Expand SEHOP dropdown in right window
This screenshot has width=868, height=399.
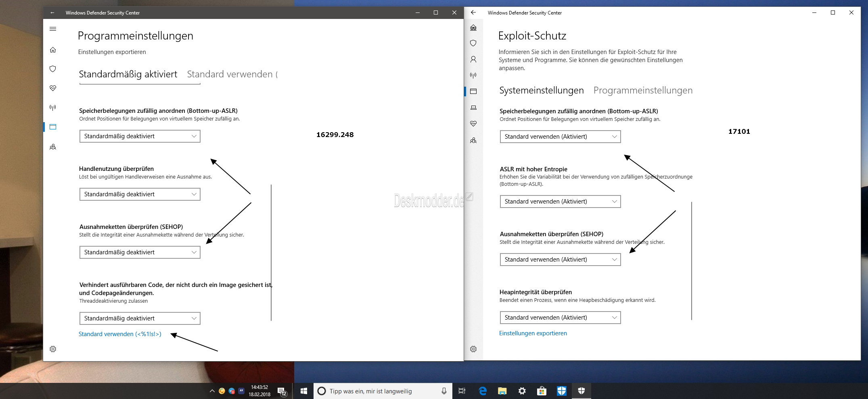(x=560, y=260)
